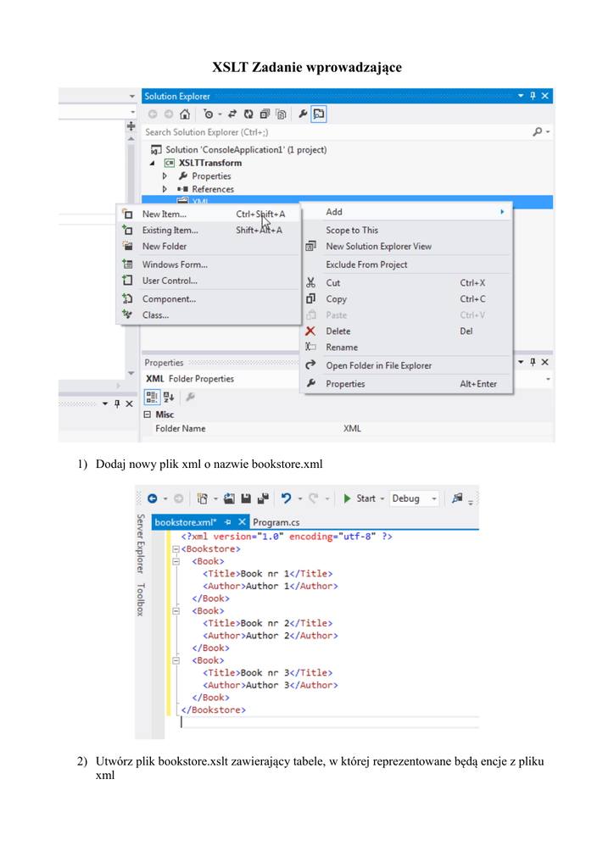The width and height of the screenshot is (614, 868).
Task: Toggle pin on bookstore.xml tab
Action: click(227, 522)
